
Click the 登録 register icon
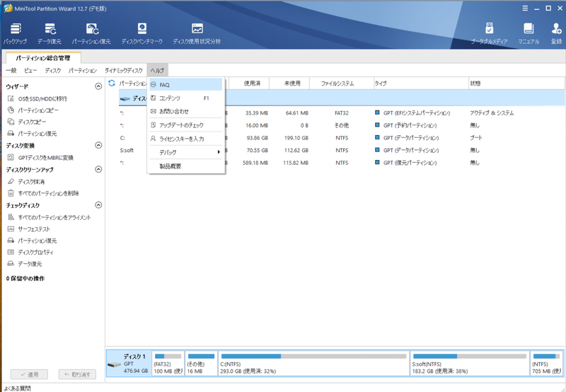[x=556, y=33]
